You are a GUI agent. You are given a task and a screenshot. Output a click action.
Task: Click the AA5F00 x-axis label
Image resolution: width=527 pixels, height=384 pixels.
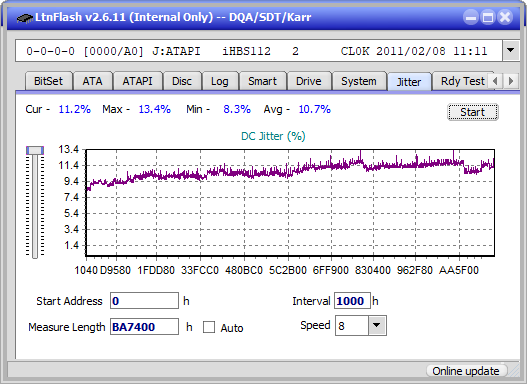459,270
